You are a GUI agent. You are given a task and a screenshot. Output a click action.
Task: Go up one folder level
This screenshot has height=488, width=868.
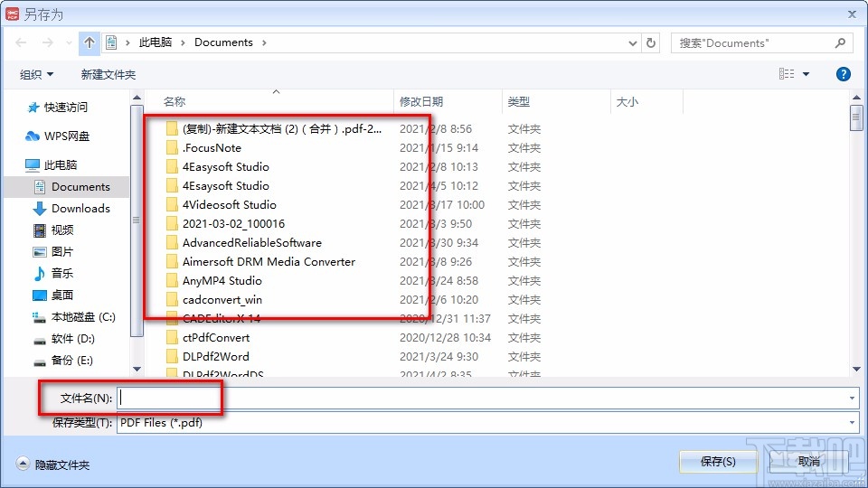90,42
